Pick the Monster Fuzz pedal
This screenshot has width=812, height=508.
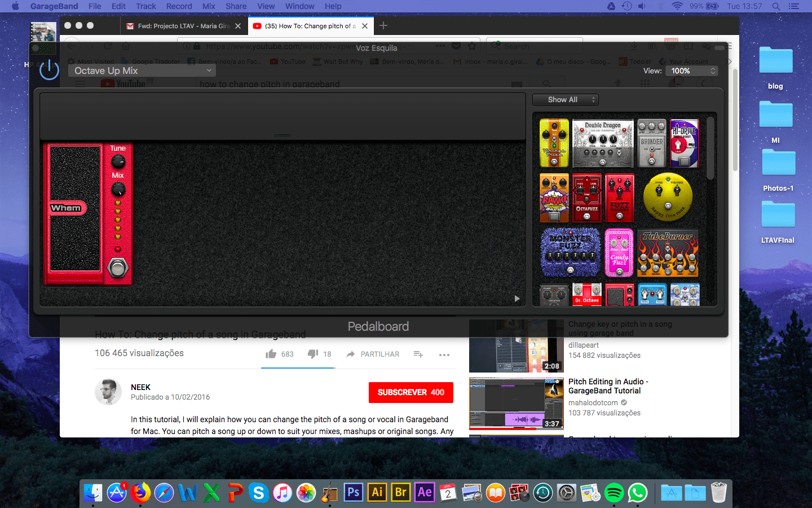tap(571, 252)
